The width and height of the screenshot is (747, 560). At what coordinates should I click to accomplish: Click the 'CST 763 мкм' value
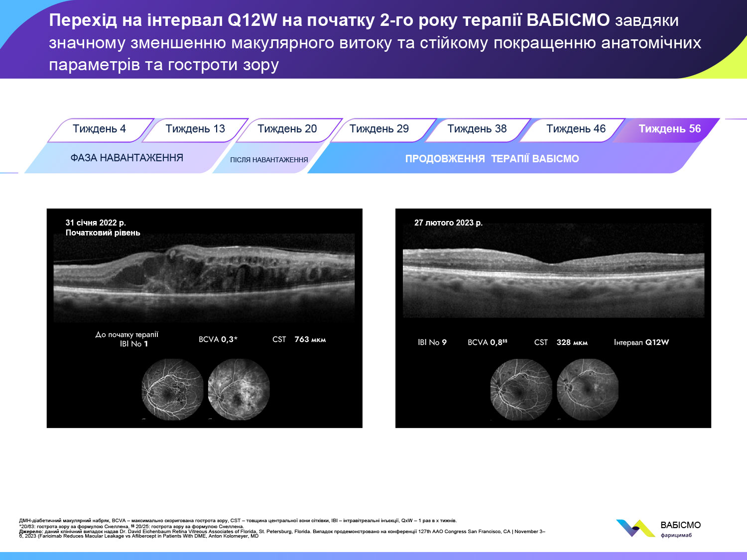[x=299, y=339]
